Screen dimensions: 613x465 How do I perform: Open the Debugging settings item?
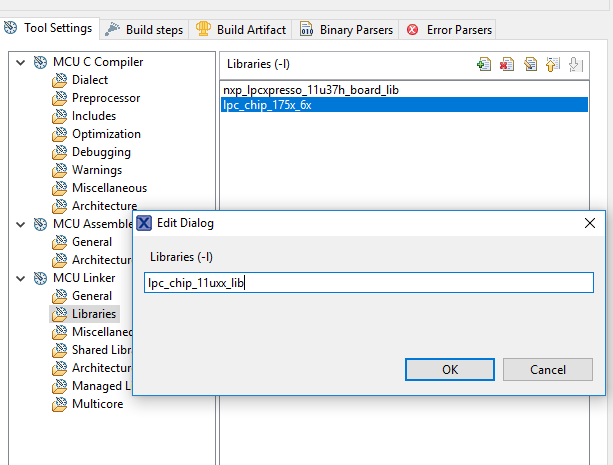pos(101,152)
